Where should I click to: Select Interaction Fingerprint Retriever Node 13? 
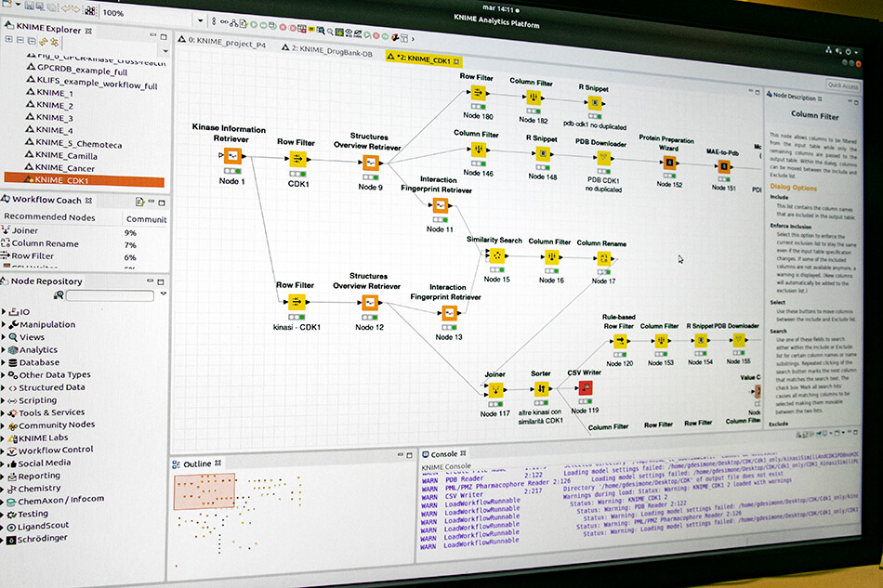(x=449, y=312)
